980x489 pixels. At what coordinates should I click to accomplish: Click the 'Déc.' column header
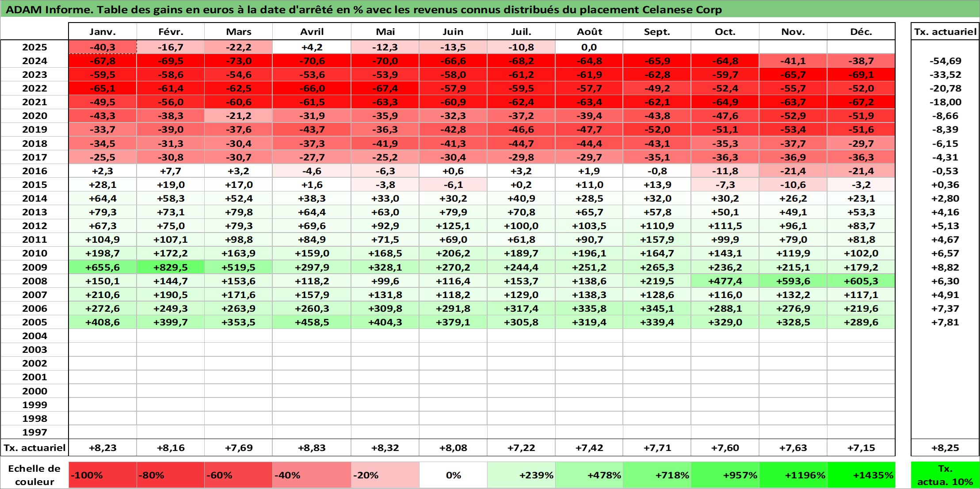[x=861, y=31]
